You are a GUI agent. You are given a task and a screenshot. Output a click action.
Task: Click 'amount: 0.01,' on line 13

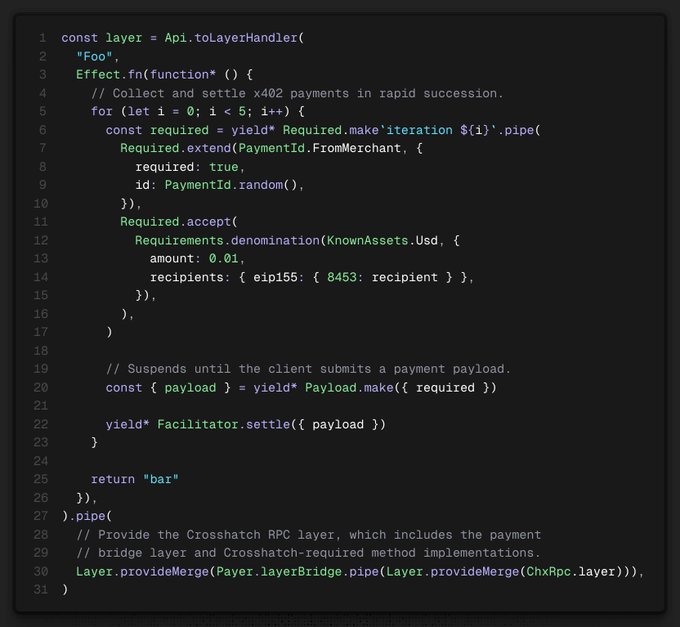click(x=197, y=259)
